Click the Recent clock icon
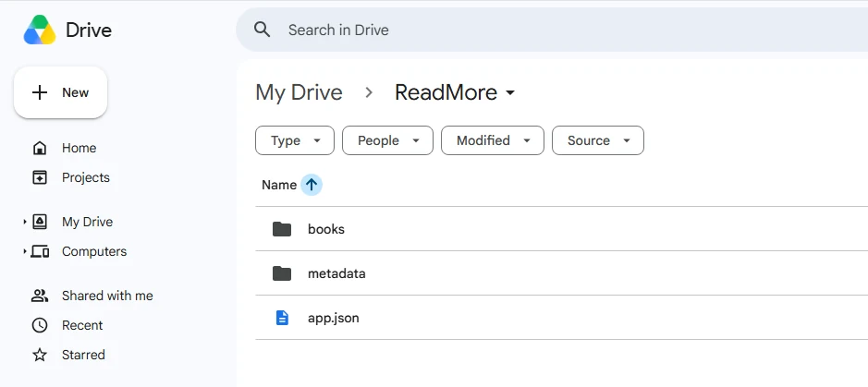Viewport: 868px width, 387px height. point(40,325)
